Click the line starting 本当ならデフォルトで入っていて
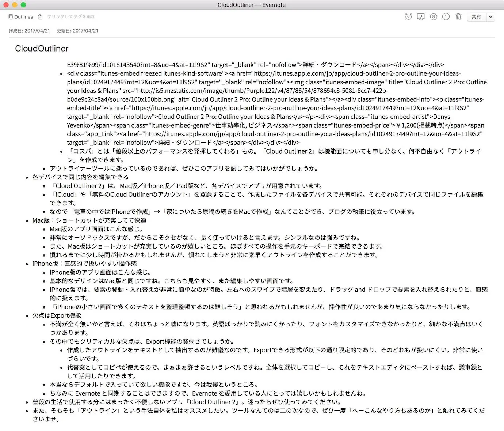 154,385
